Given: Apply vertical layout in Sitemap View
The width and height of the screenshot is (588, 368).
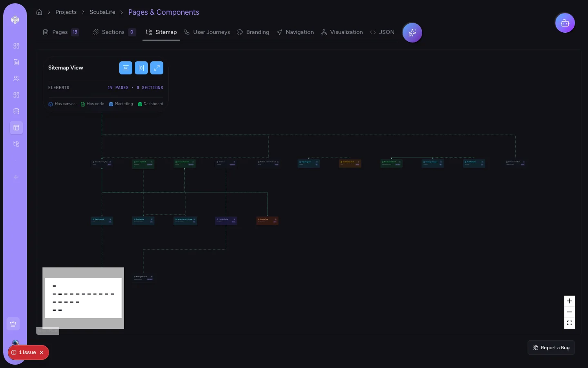Looking at the screenshot, I should tap(126, 68).
